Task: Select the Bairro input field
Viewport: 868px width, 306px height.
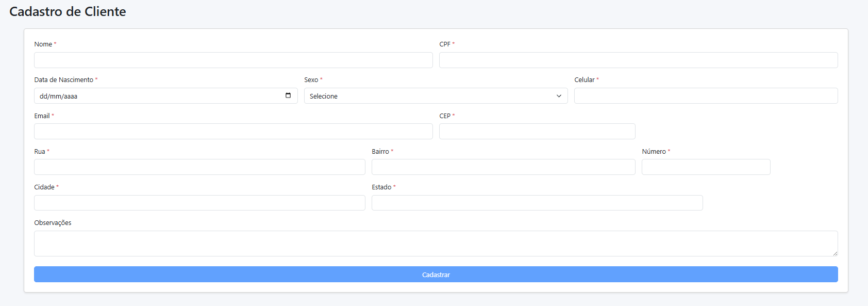Action: [503, 167]
